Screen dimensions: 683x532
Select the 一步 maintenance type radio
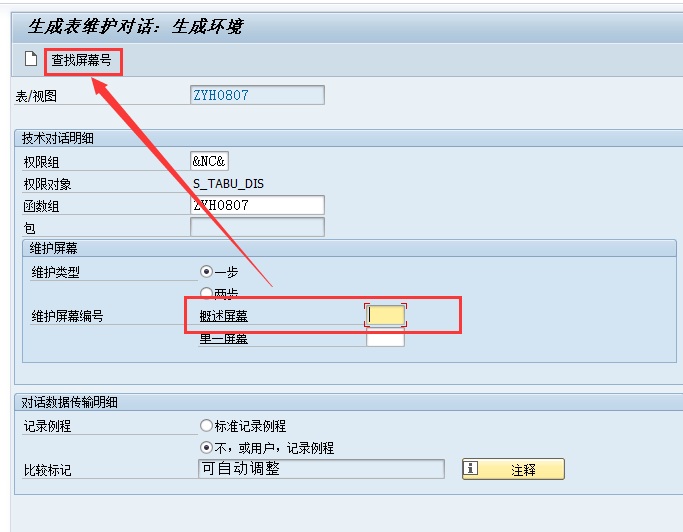point(206,272)
